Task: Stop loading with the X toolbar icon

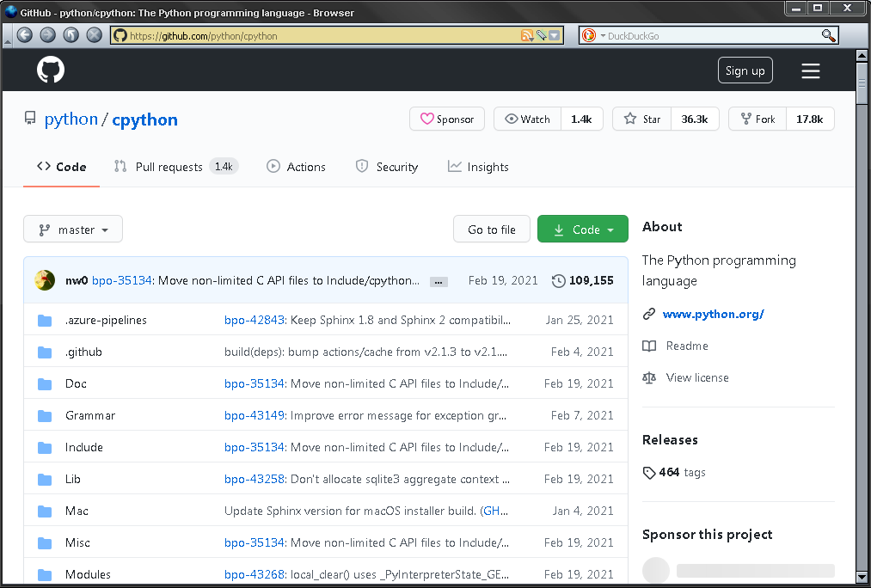Action: coord(95,35)
